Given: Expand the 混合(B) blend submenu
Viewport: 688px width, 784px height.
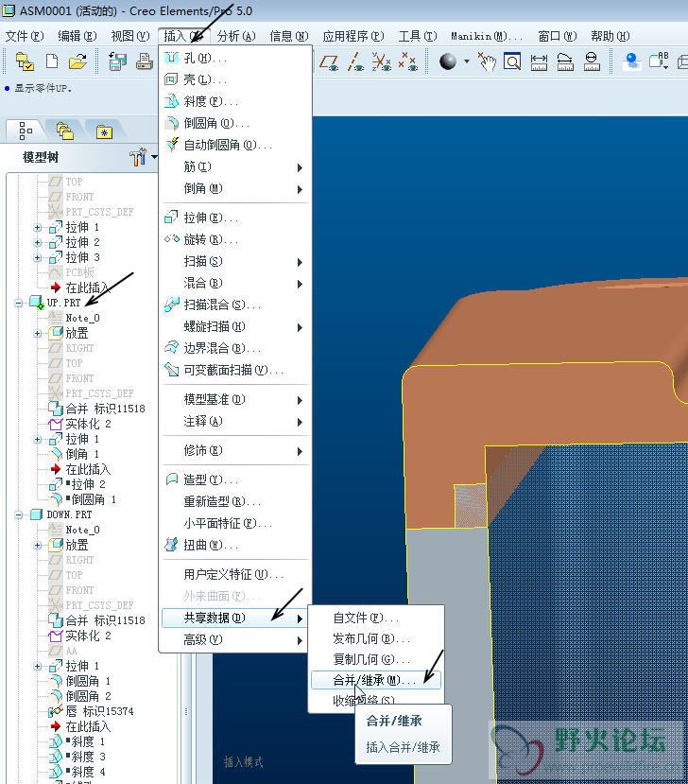Looking at the screenshot, I should coord(235,283).
